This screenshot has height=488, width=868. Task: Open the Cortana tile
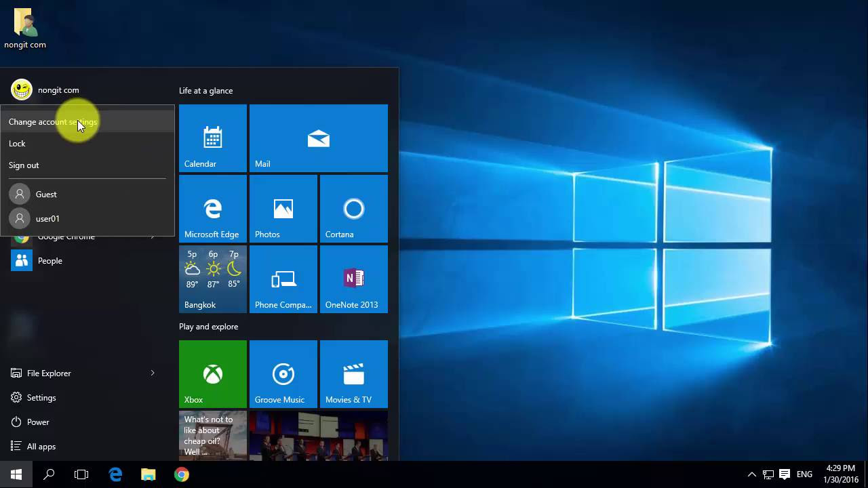pyautogui.click(x=354, y=209)
